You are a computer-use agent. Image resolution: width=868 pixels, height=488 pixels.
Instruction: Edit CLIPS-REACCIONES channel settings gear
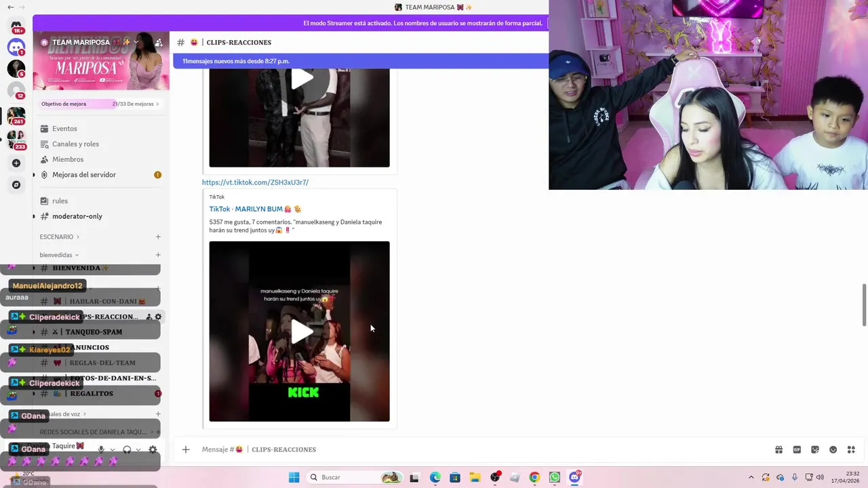tap(158, 317)
